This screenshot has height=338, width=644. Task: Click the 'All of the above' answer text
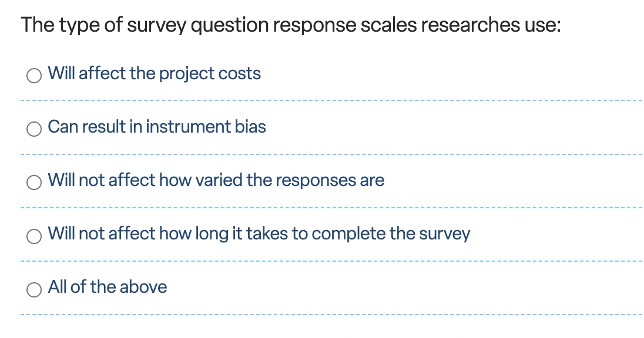click(108, 287)
